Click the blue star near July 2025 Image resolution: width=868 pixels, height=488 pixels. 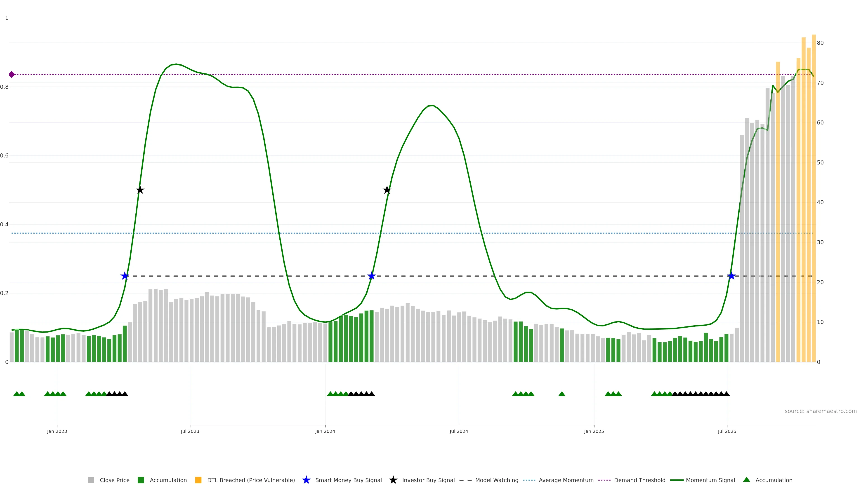(731, 276)
